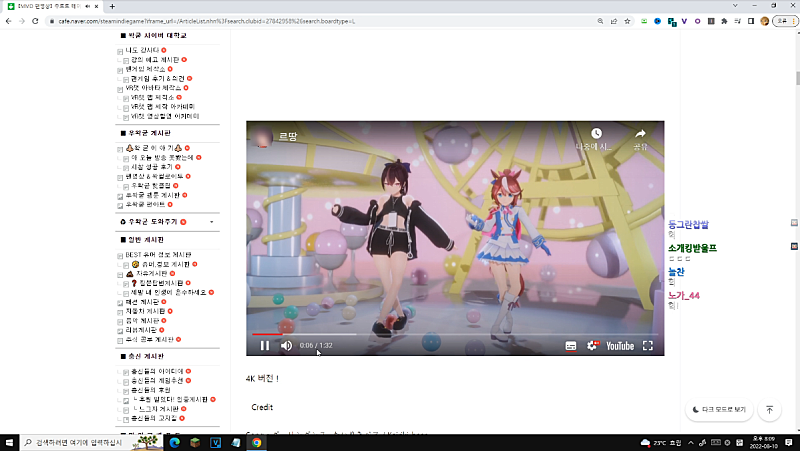Open the Chrome icon in the taskbar
Image resolution: width=800 pixels, height=451 pixels.
(256, 442)
